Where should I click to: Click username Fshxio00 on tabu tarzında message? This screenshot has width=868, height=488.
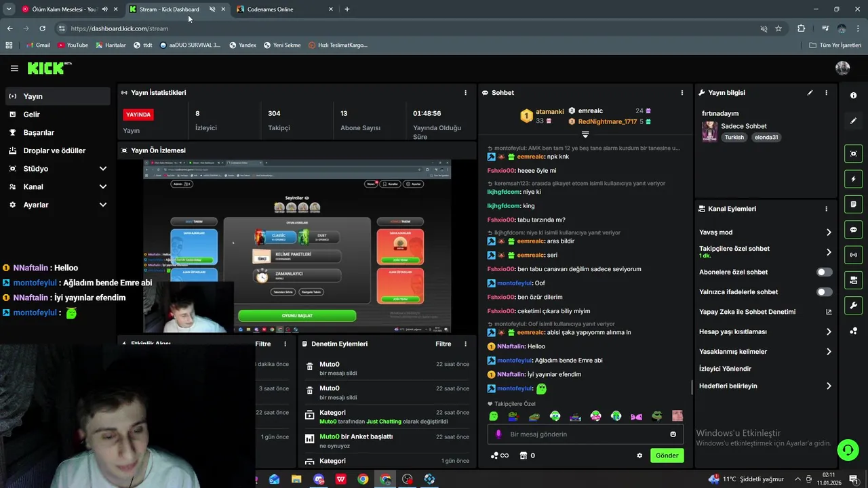(501, 220)
